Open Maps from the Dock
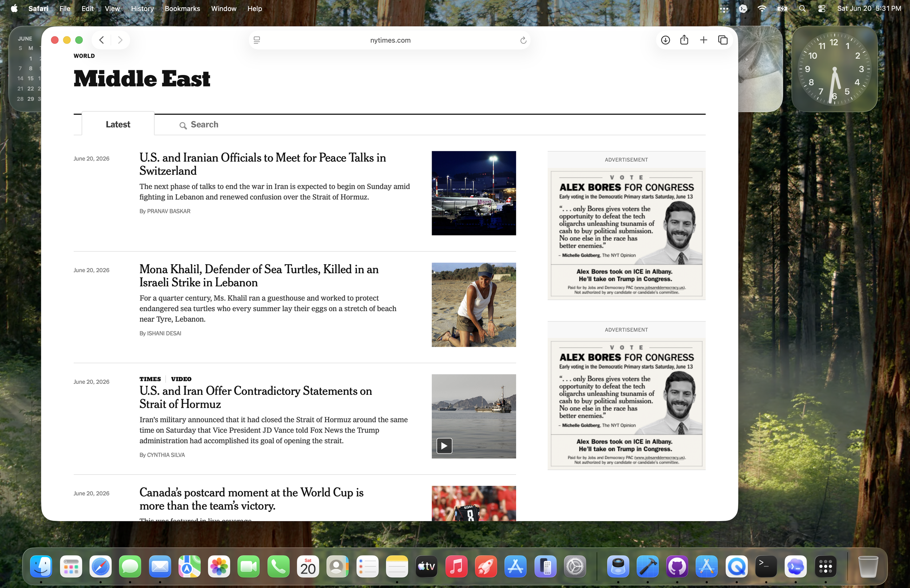The width and height of the screenshot is (910, 588). (189, 566)
